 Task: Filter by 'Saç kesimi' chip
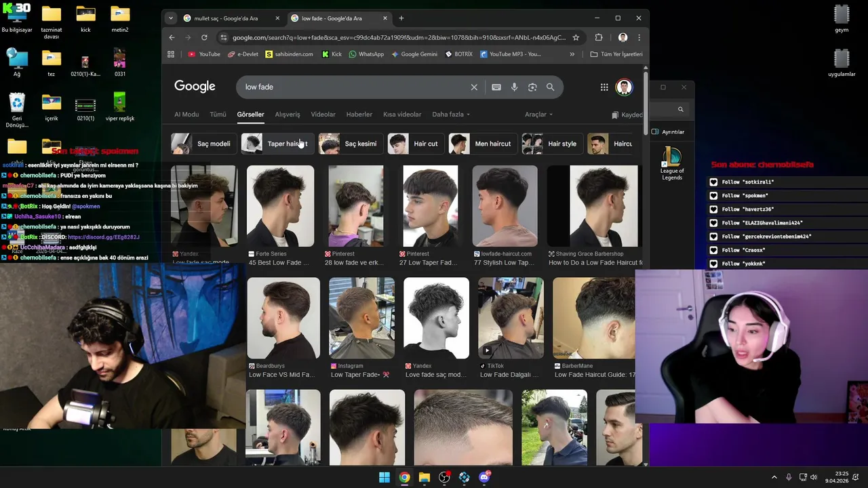tap(349, 144)
